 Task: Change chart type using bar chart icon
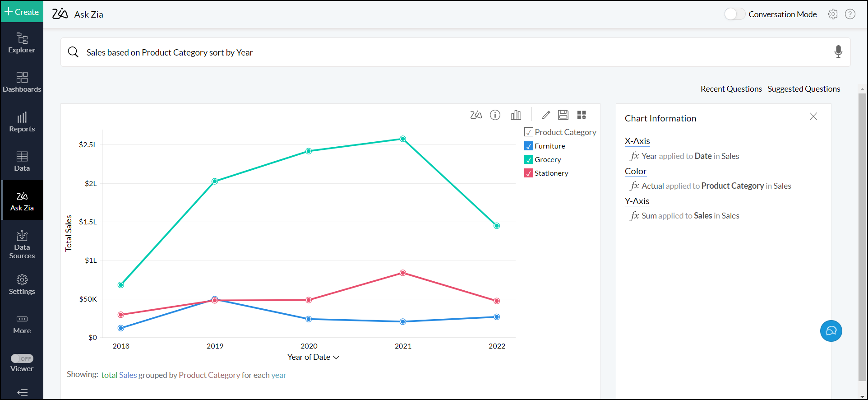(516, 115)
